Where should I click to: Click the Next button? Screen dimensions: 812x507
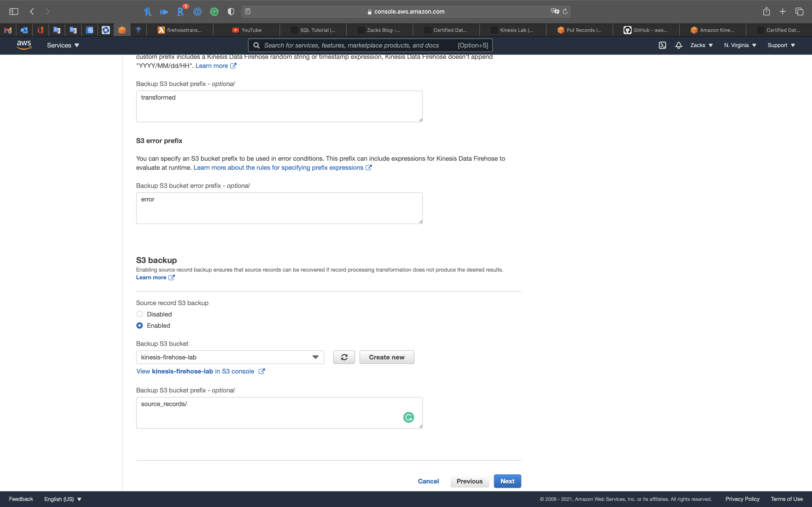[507, 481]
